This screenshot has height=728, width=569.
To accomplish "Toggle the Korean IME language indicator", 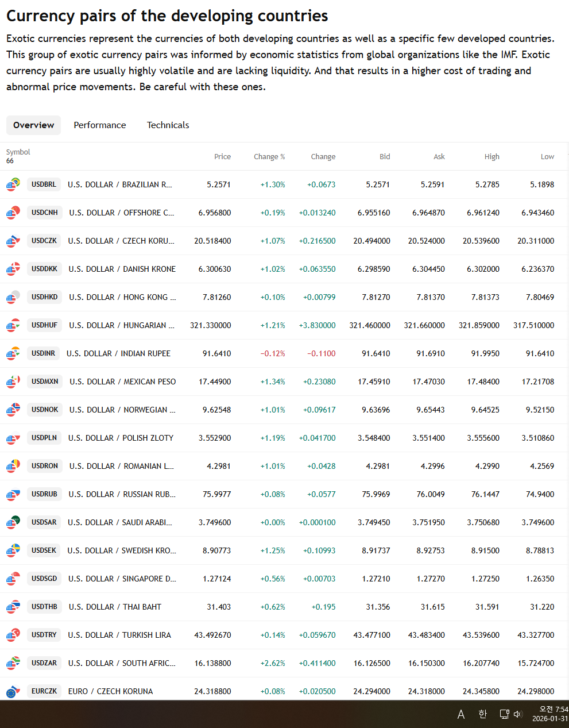I will (483, 714).
